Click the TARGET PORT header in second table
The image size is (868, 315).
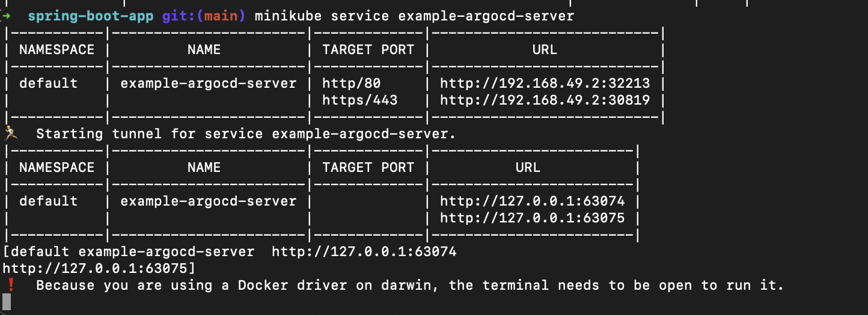(368, 167)
